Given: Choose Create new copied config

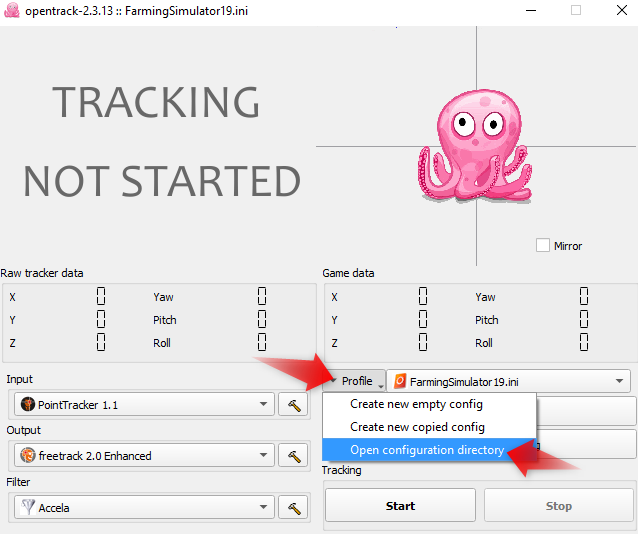Looking at the screenshot, I should point(429,427).
